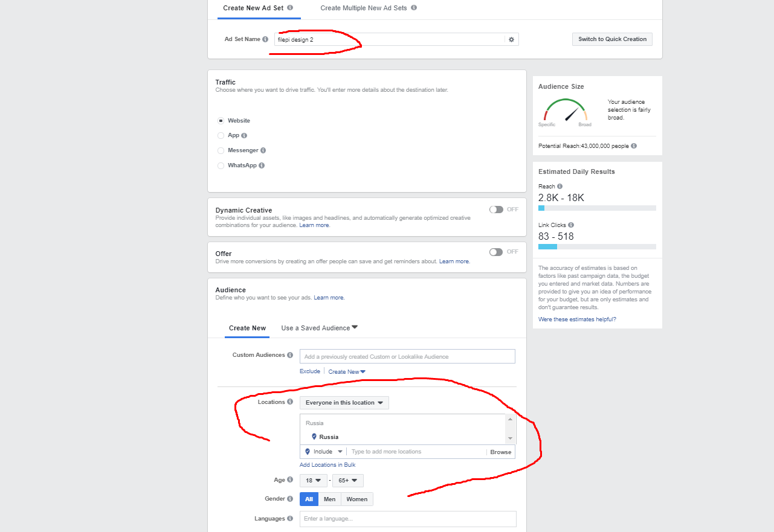The height and width of the screenshot is (532, 774).
Task: Click Switch to Quick Creation button
Action: (611, 39)
